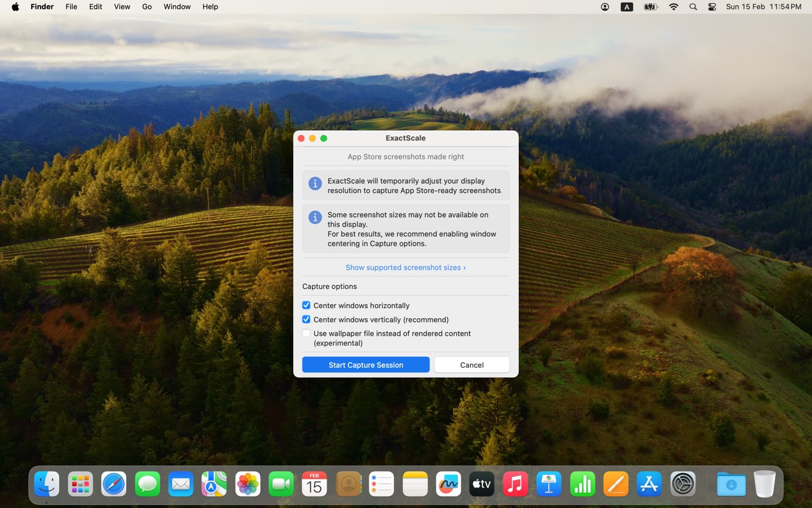Click Start Capture Session button
812x508 pixels.
(x=366, y=364)
